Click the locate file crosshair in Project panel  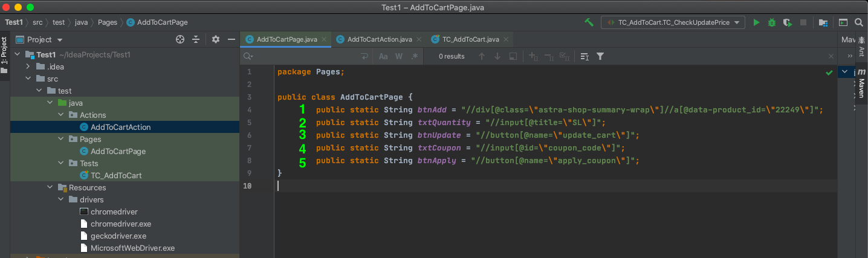[180, 39]
